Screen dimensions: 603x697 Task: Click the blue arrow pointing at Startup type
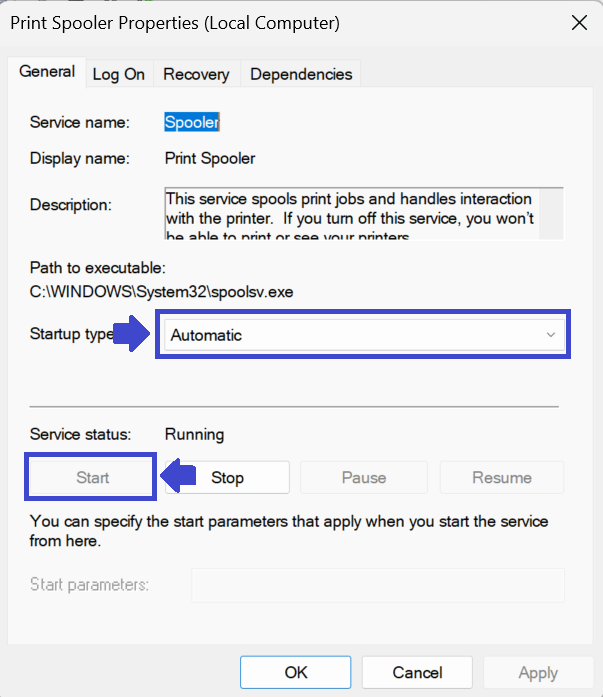[x=136, y=334]
